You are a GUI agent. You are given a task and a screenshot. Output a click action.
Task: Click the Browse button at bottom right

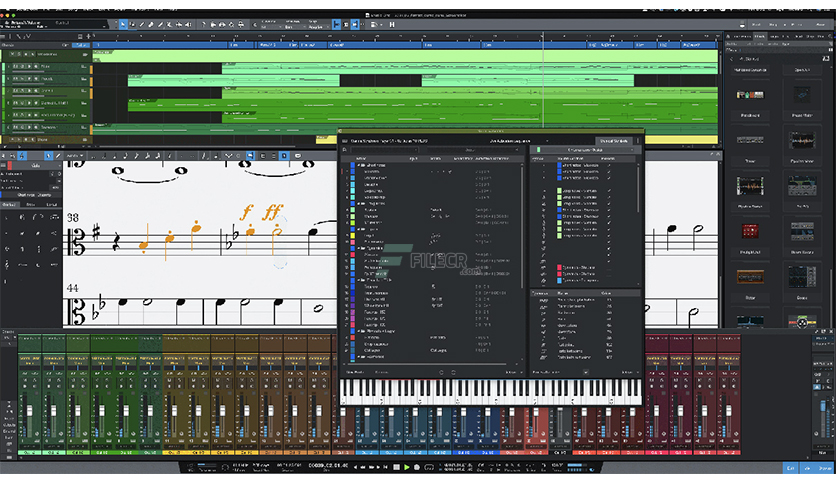(824, 467)
